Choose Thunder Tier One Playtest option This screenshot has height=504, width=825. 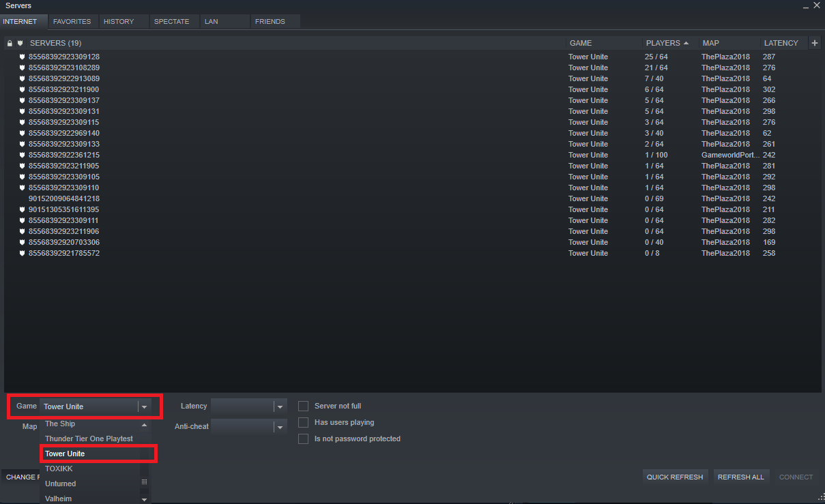point(90,439)
